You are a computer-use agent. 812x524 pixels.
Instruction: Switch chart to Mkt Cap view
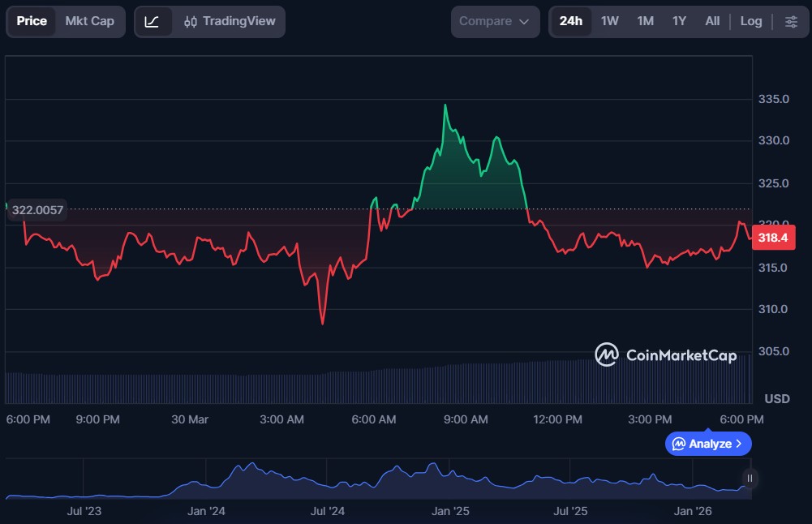click(x=89, y=21)
